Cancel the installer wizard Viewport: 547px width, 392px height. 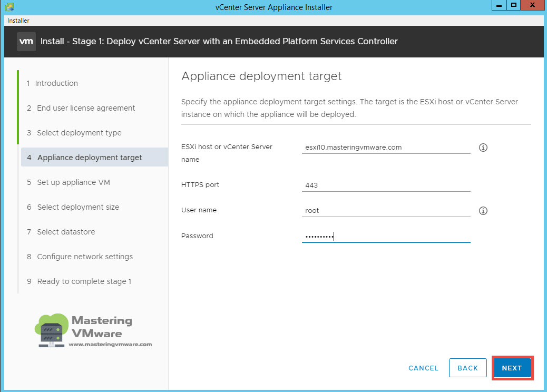[423, 368]
